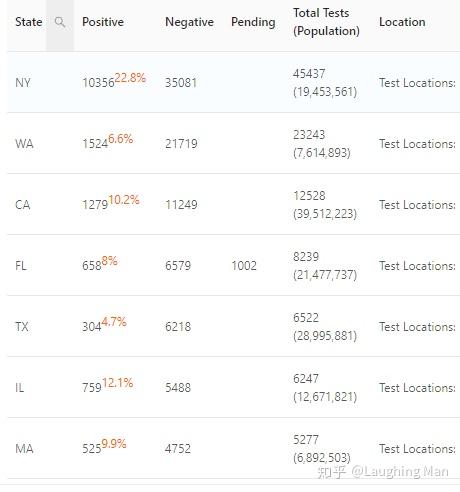Open Test Locations link for WA

click(x=417, y=144)
